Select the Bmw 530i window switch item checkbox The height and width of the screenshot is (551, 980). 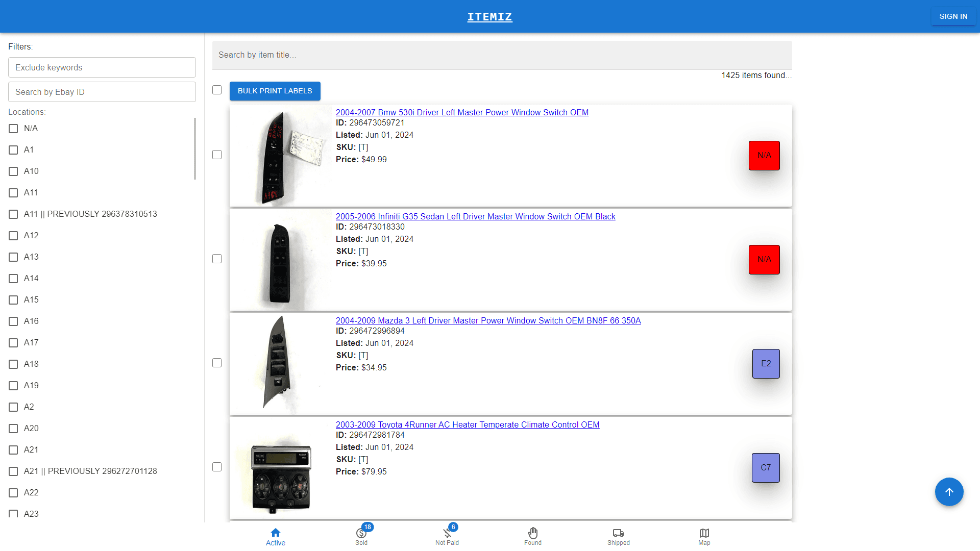coord(217,155)
